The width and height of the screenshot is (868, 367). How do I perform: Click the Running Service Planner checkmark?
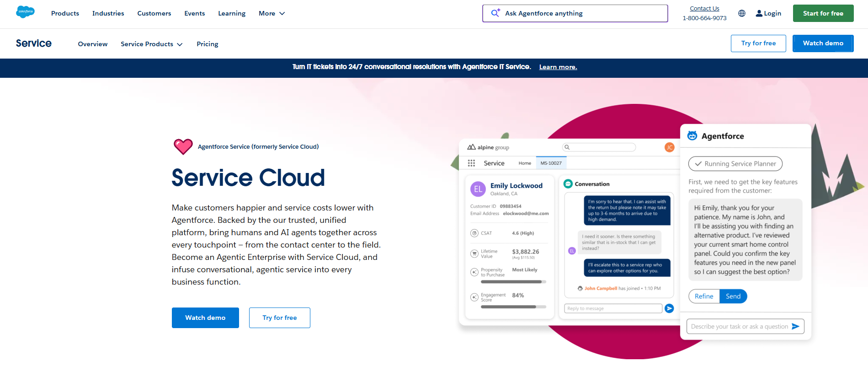[x=698, y=163]
